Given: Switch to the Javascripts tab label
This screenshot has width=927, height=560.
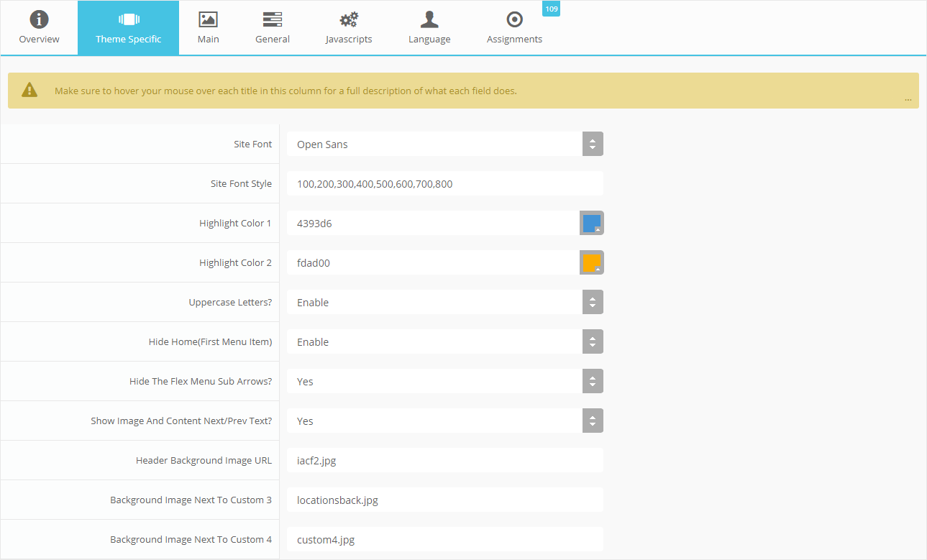Looking at the screenshot, I should 349,40.
